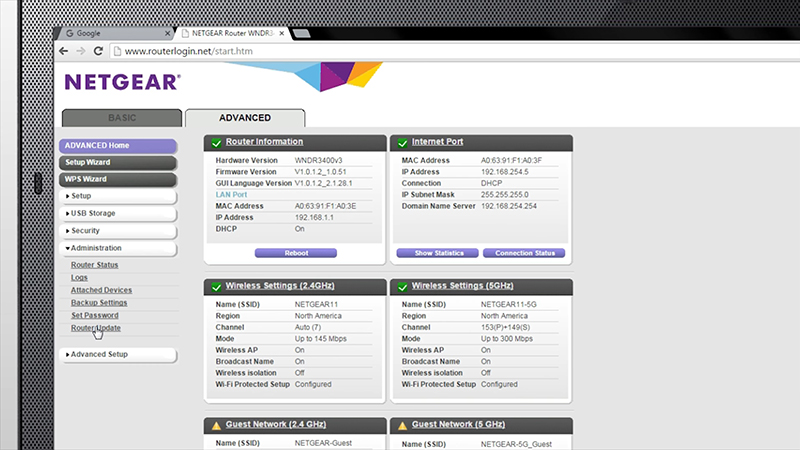The width and height of the screenshot is (800, 450).
Task: Click the Router Information green check icon
Action: (x=216, y=143)
